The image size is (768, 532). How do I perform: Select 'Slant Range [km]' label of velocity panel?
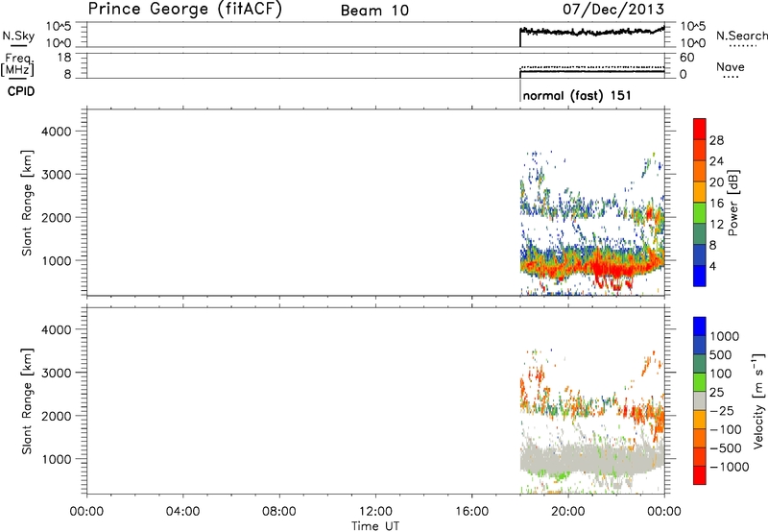[27, 401]
